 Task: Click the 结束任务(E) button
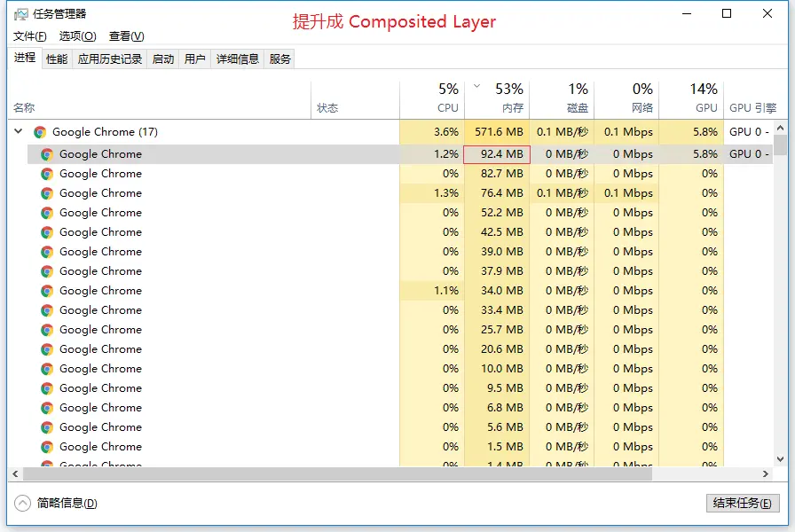pyautogui.click(x=743, y=503)
